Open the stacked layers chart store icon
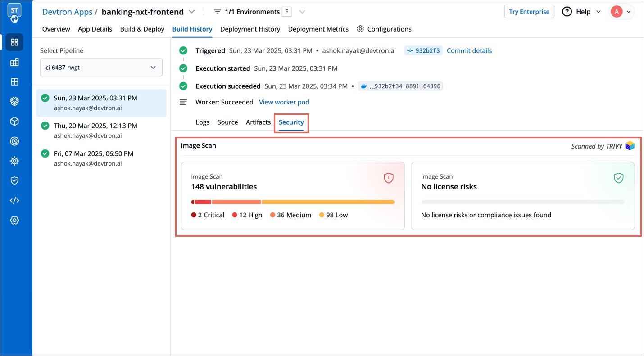This screenshot has width=644, height=356. (x=14, y=102)
